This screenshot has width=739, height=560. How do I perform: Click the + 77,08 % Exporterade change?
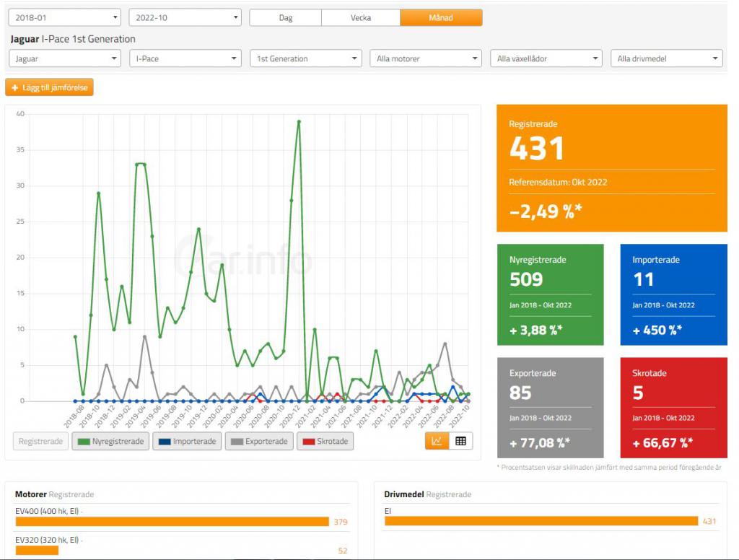click(540, 442)
